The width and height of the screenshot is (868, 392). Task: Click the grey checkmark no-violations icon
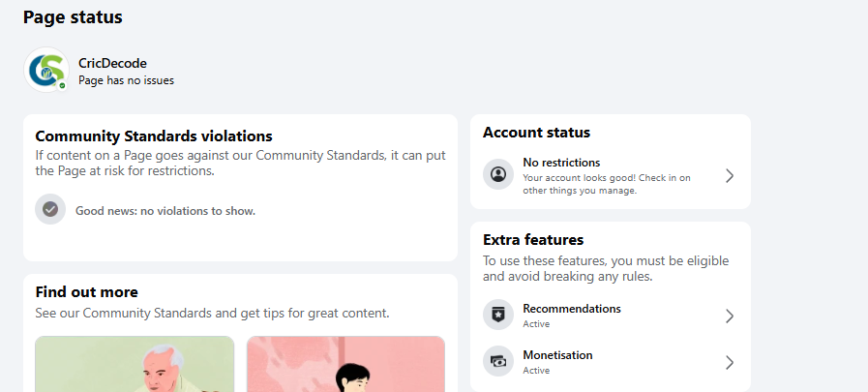[50, 209]
